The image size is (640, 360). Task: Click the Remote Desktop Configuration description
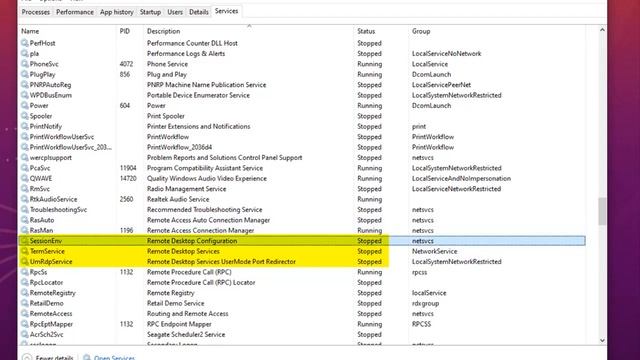pyautogui.click(x=192, y=241)
